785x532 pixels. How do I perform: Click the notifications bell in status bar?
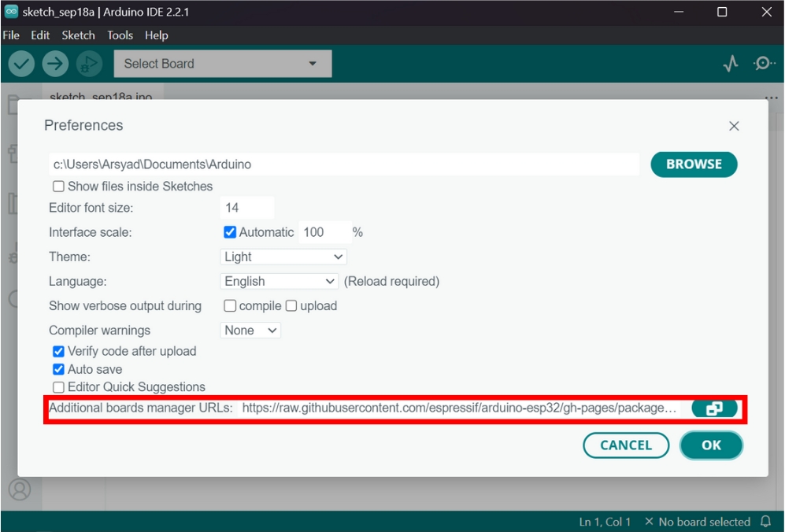[765, 522]
